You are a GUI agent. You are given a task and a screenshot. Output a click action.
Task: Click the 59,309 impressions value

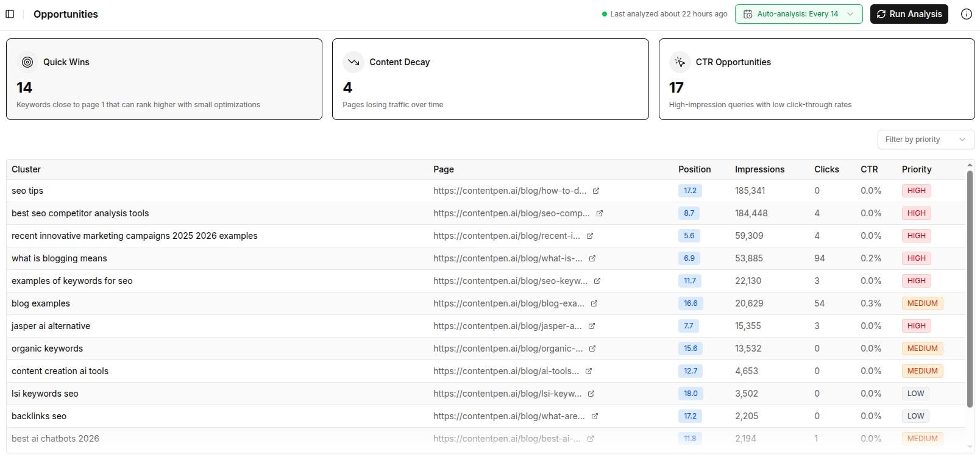749,236
